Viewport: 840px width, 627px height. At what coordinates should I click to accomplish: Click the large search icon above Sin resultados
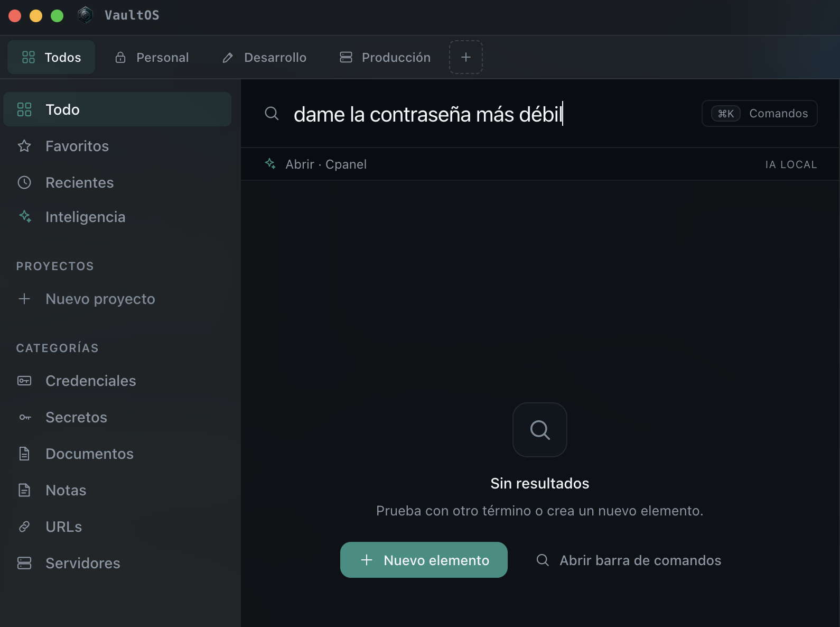[540, 430]
